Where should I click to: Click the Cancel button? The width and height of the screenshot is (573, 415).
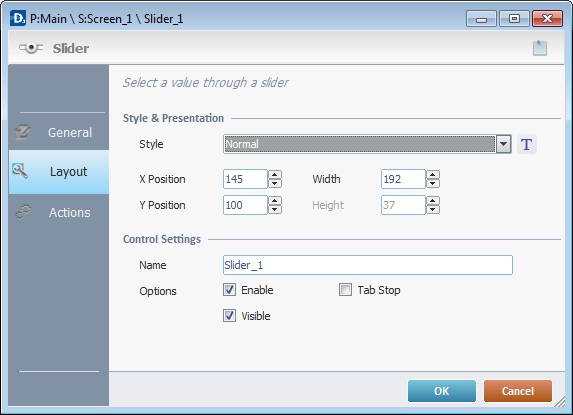518,391
